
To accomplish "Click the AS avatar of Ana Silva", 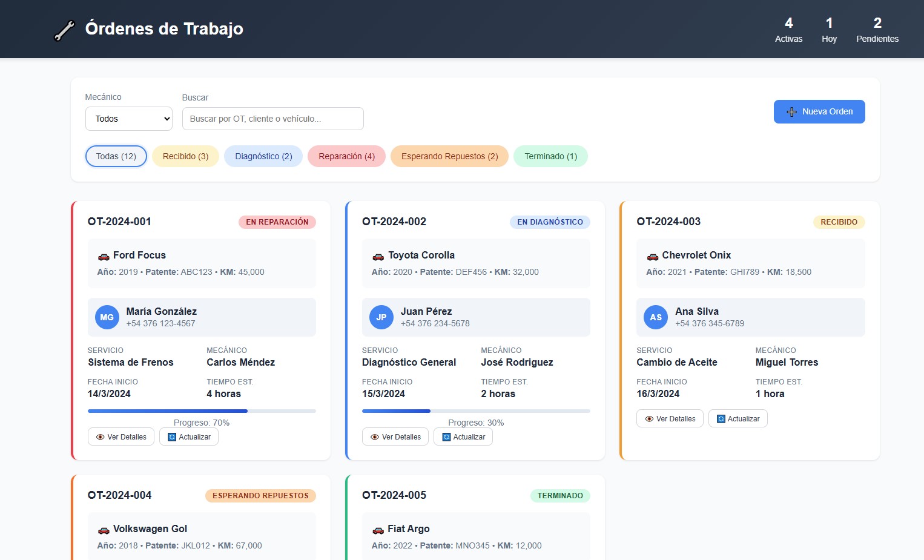I will 656,317.
